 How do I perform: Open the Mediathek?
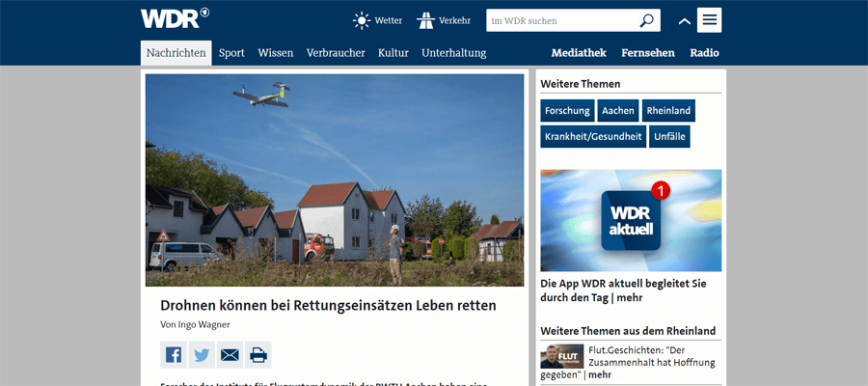coord(579,53)
